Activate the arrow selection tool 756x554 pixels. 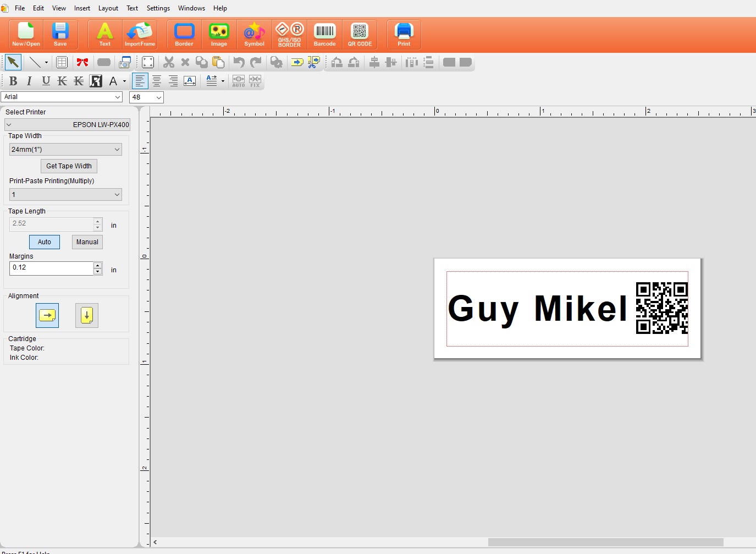point(13,63)
